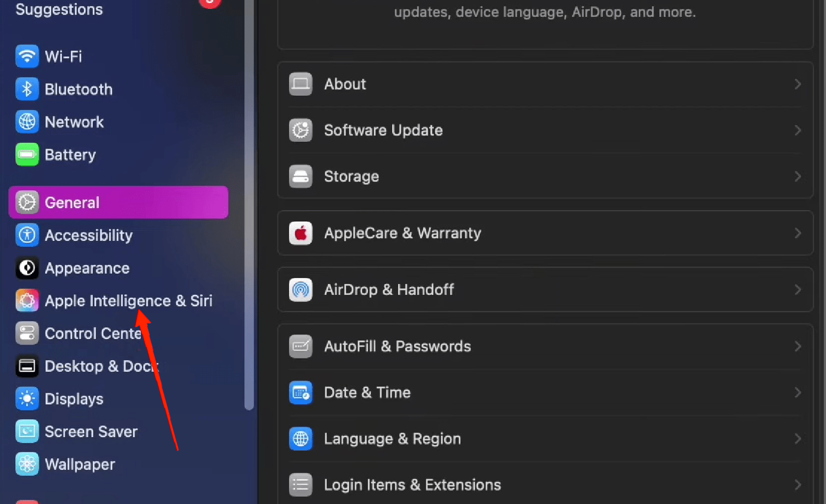Click the Login Items & Extensions list icon

300,485
